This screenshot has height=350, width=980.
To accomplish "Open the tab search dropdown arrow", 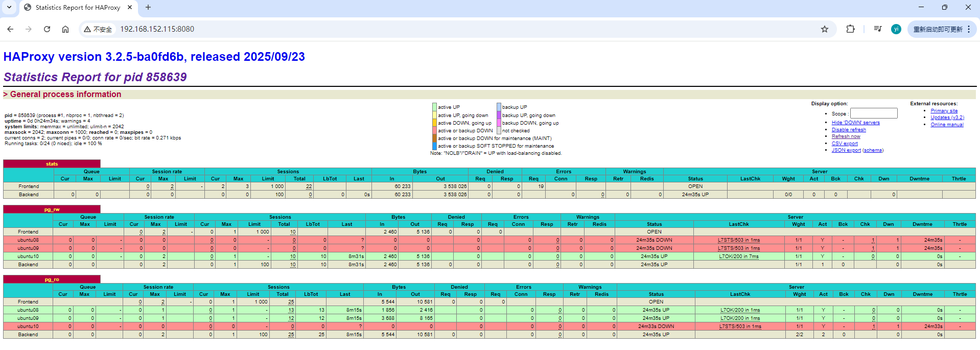I will (x=9, y=7).
